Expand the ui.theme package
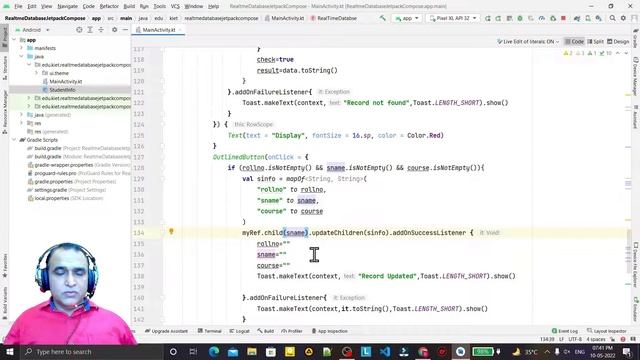 (x=36, y=73)
